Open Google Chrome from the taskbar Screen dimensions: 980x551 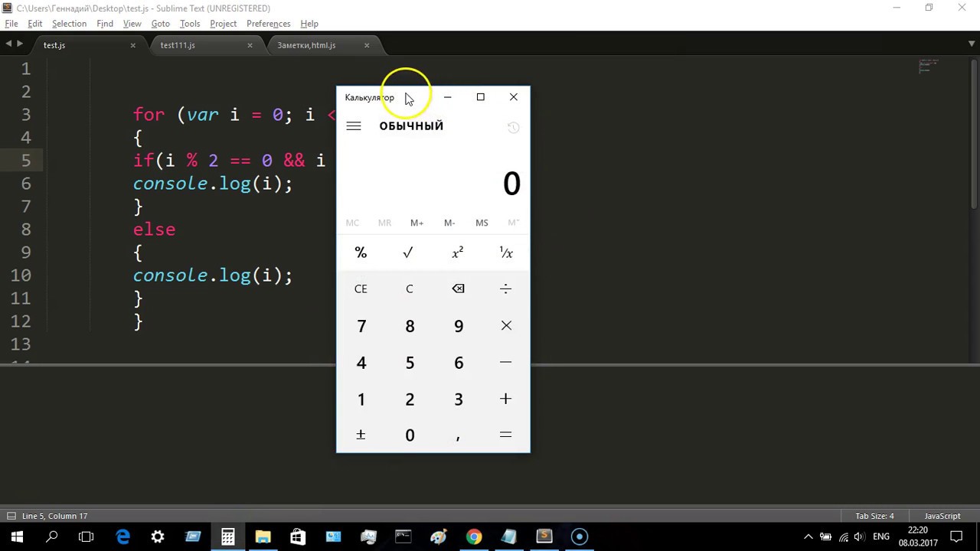474,536
